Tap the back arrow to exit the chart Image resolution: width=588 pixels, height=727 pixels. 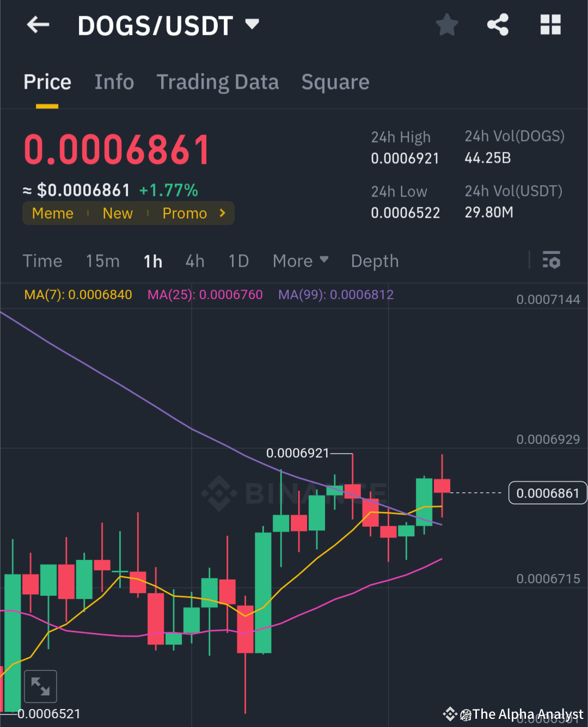pos(37,25)
